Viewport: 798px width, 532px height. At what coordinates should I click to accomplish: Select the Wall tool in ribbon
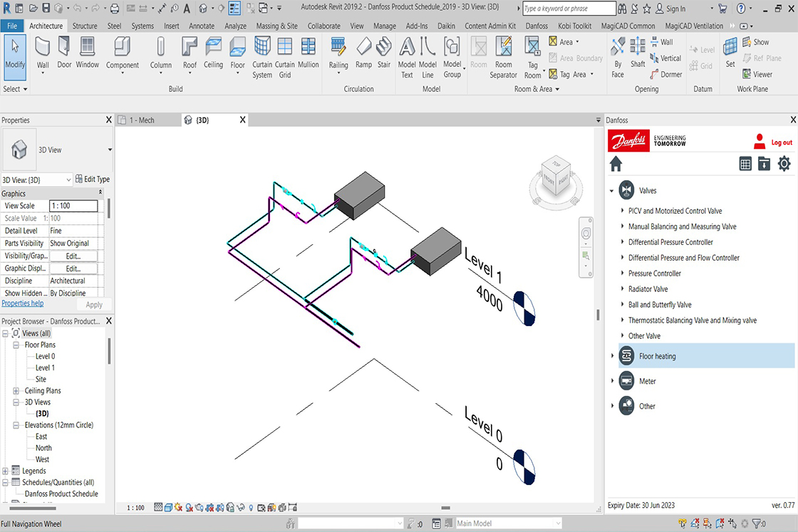(43, 53)
